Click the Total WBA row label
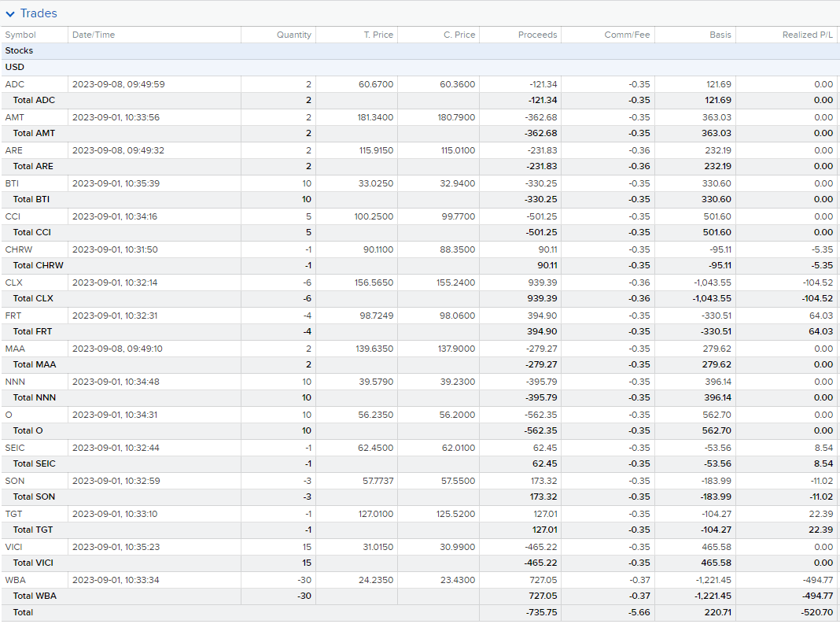The height and width of the screenshot is (624, 840). pyautogui.click(x=35, y=596)
